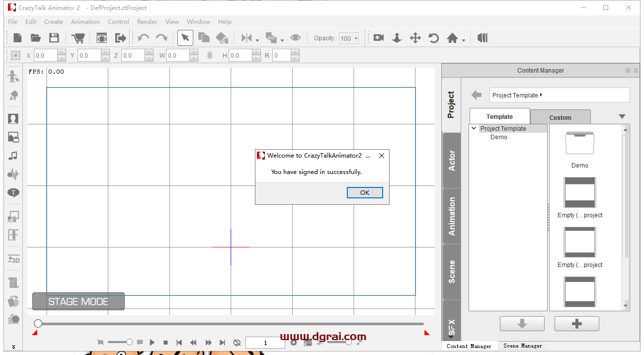The width and height of the screenshot is (644, 355).
Task: Click the STAGE MODE button
Action: pos(79,301)
